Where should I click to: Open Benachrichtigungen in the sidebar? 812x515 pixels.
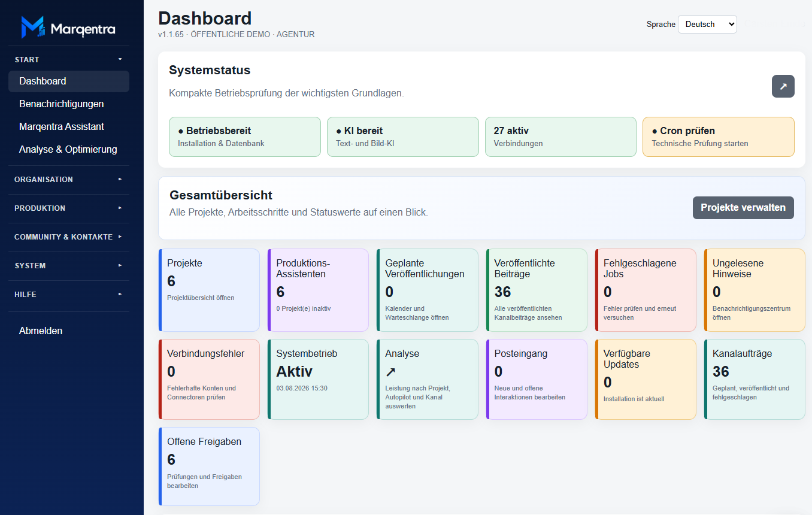click(69, 104)
